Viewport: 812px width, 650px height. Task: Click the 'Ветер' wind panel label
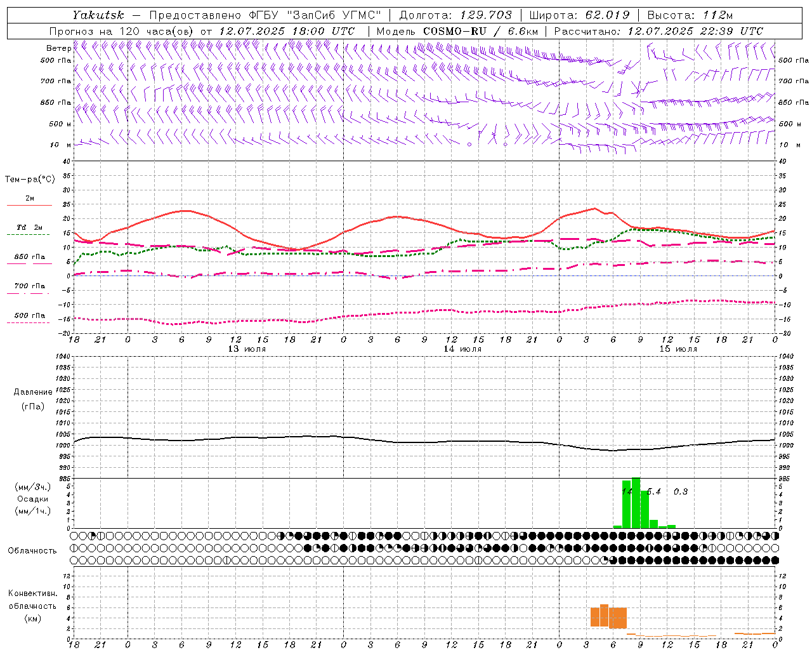tap(59, 48)
